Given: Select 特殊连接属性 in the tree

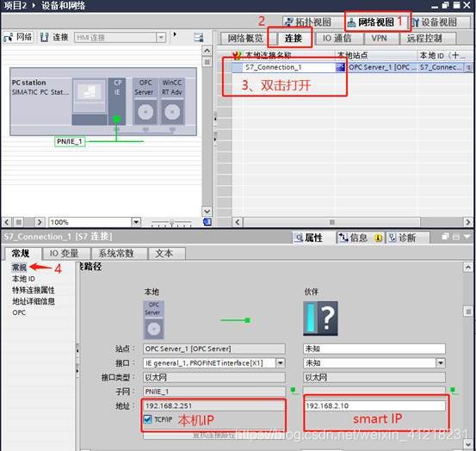Looking at the screenshot, I should pos(34,290).
